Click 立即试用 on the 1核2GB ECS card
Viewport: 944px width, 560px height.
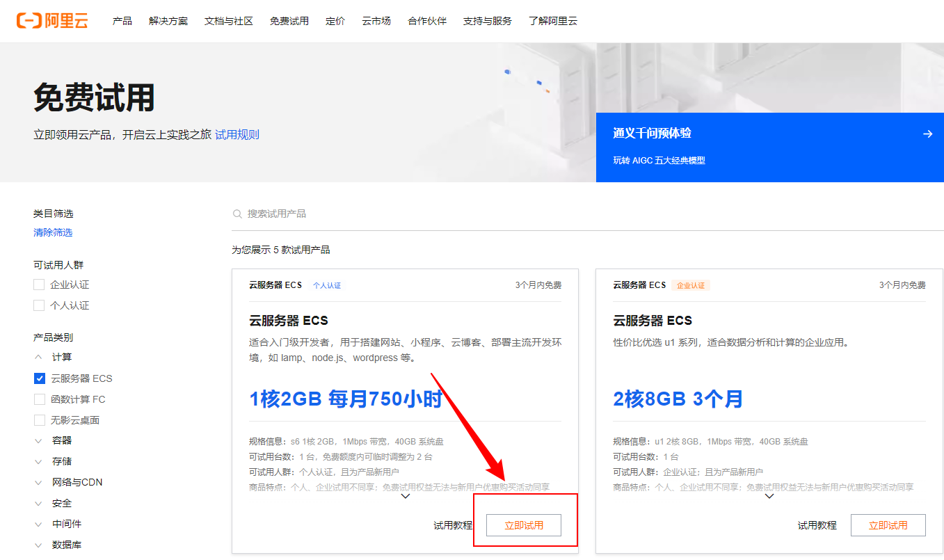[525, 525]
